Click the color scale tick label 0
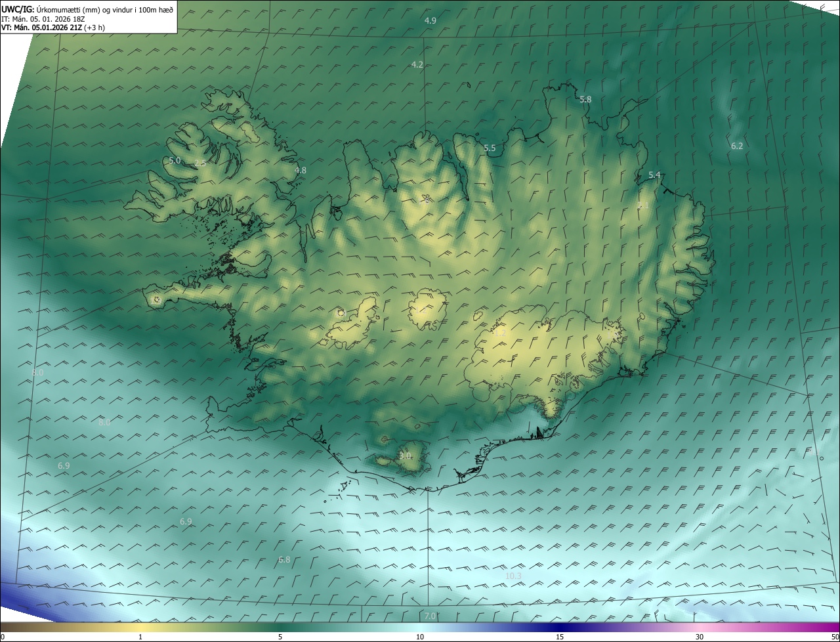Image resolution: width=840 pixels, height=642 pixels. (3, 637)
